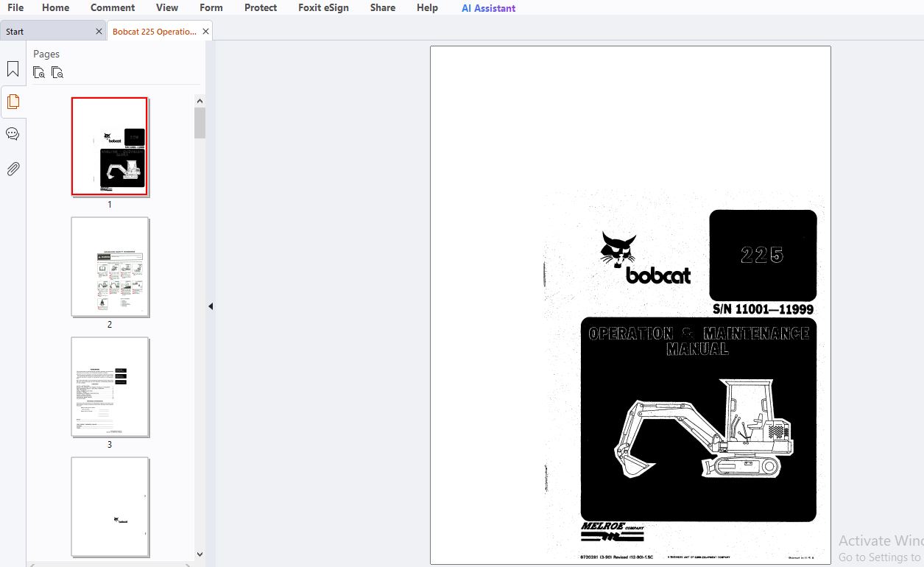Viewport: 924px width, 567px height.
Task: Open the View ribbon tab
Action: [x=167, y=7]
